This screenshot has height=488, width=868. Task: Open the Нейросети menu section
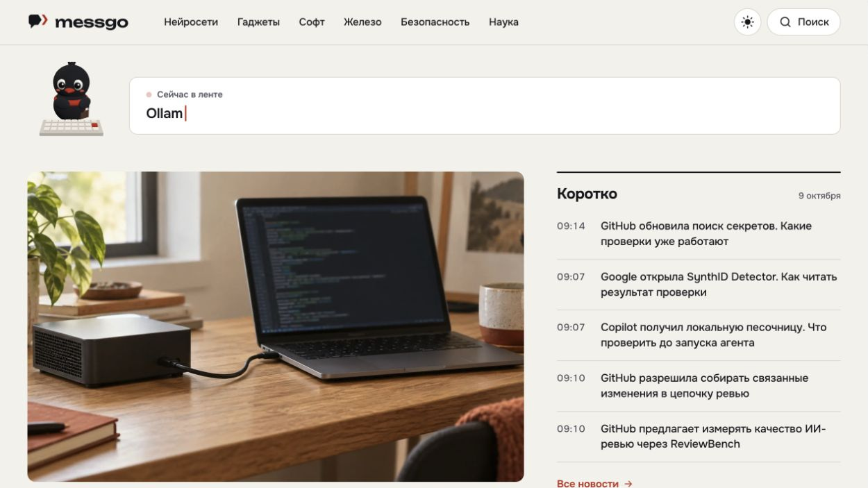[191, 22]
